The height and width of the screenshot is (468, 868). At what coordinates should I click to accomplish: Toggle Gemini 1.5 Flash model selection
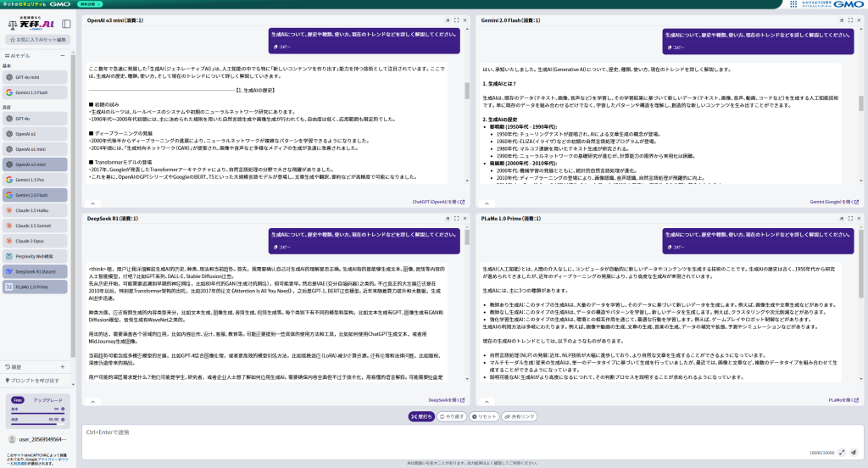click(x=35, y=92)
